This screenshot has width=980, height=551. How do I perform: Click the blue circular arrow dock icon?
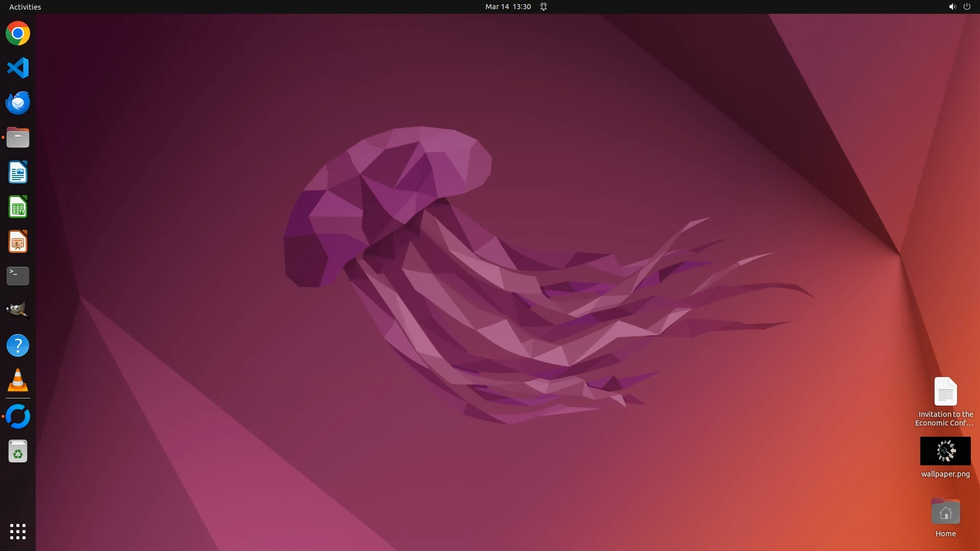18,416
